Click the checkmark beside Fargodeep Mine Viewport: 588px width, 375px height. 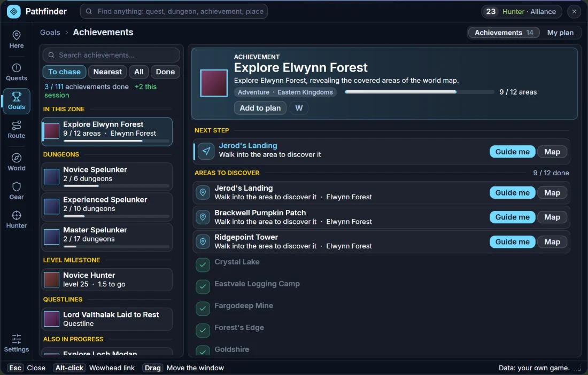click(203, 308)
